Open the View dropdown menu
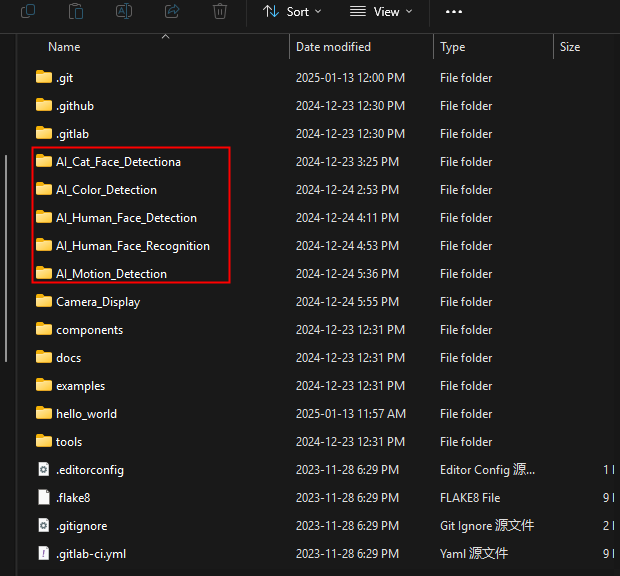The width and height of the screenshot is (620, 576). pyautogui.click(x=381, y=12)
